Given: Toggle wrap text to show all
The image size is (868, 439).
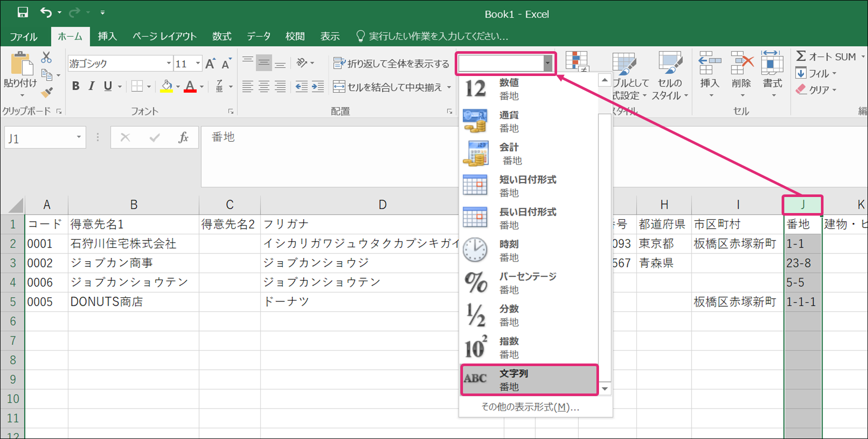Looking at the screenshot, I should point(391,64).
